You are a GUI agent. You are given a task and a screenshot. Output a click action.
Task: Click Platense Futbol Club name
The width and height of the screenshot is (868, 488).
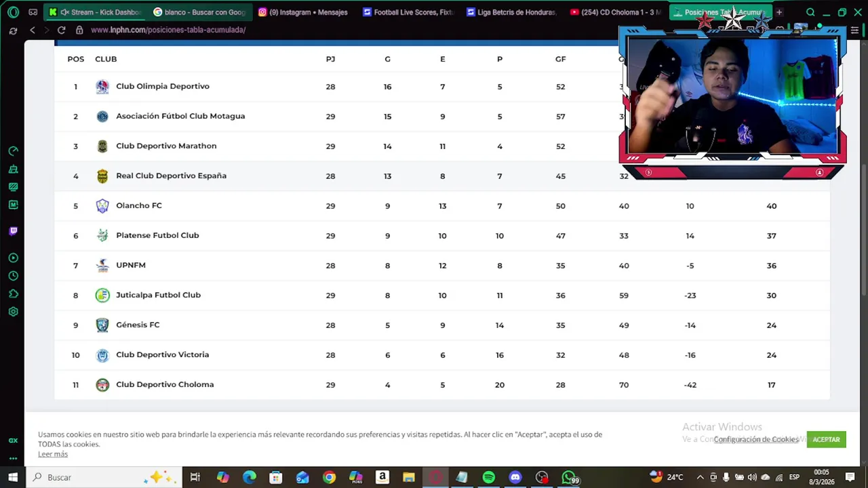coord(157,235)
